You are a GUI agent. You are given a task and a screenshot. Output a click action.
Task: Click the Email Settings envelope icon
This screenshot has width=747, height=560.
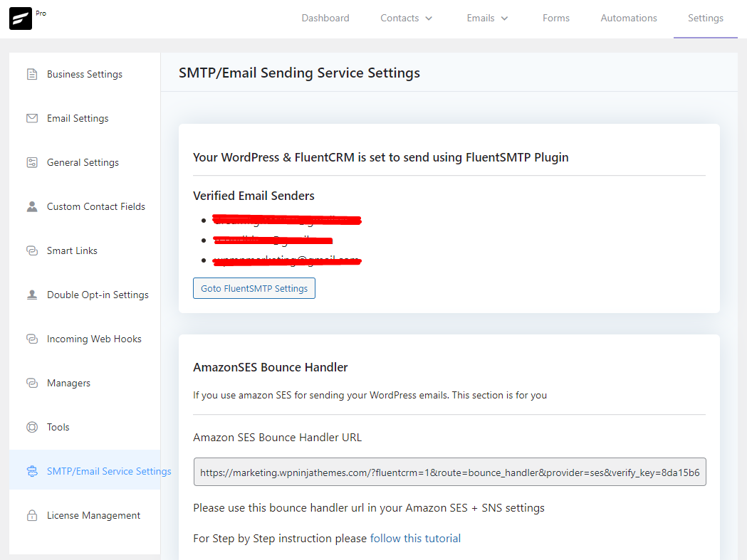(x=32, y=118)
